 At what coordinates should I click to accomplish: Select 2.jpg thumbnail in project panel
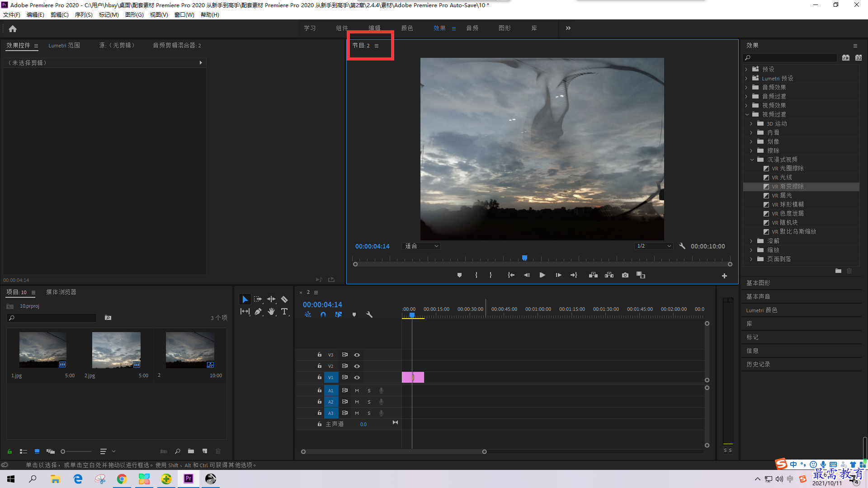point(116,350)
